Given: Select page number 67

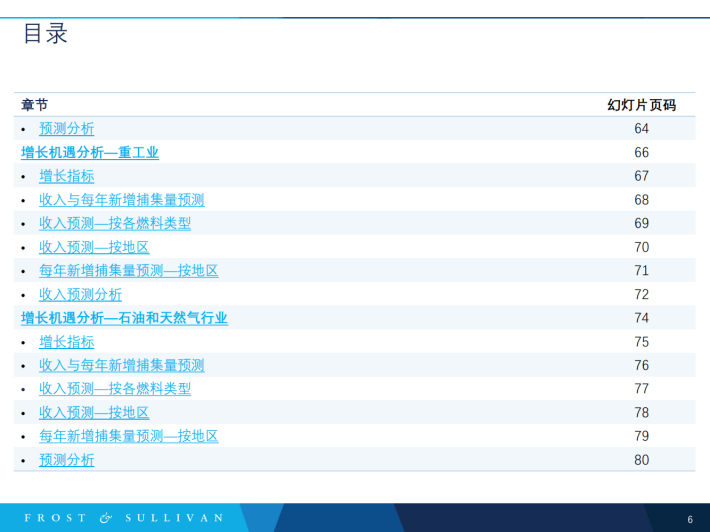Looking at the screenshot, I should tap(642, 176).
